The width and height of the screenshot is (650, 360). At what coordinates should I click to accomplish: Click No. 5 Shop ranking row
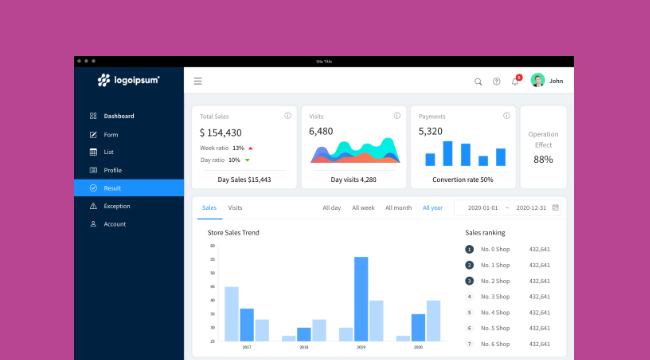(507, 328)
